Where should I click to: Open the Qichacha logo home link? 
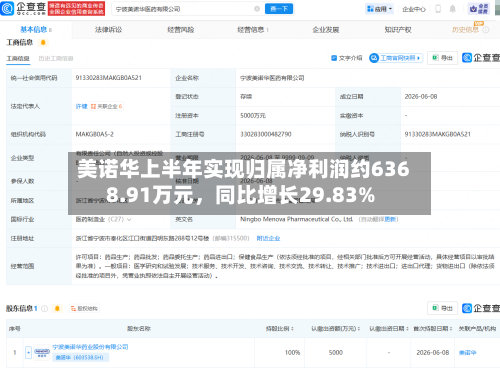point(23,8)
